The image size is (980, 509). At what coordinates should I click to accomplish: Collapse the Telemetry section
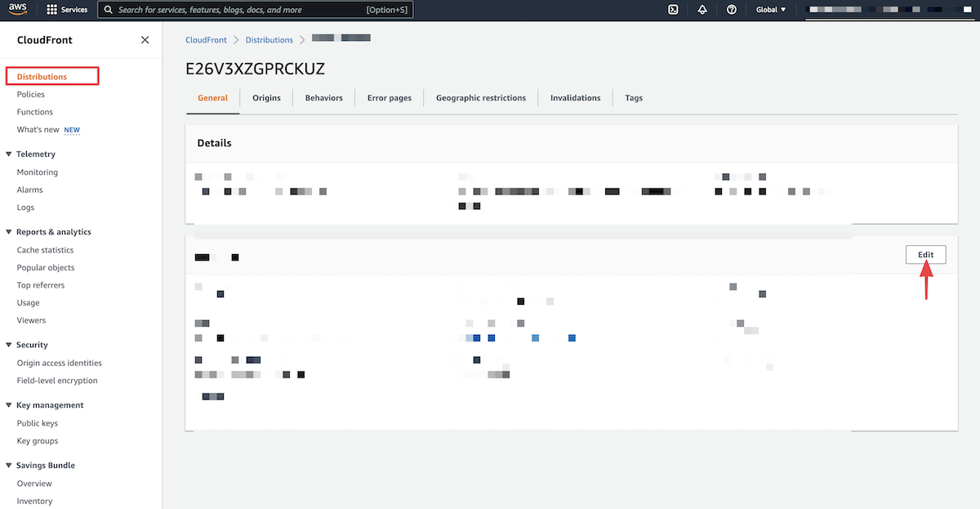(x=8, y=154)
